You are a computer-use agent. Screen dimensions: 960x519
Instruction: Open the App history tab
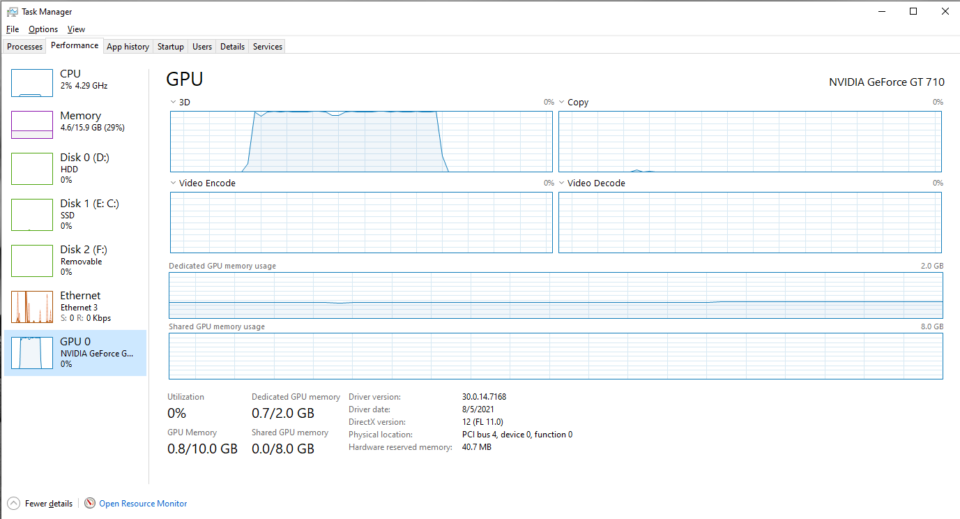(x=128, y=46)
